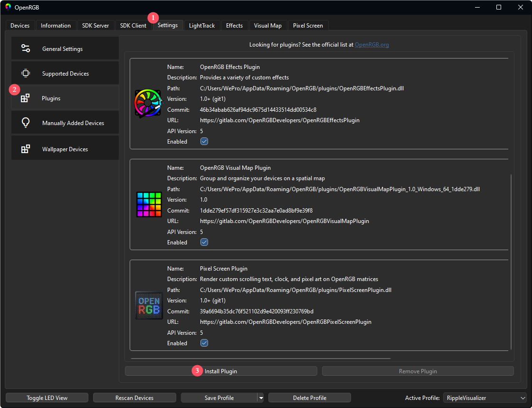Click the Supported Devices chip icon
The image size is (532, 408).
[26, 73]
